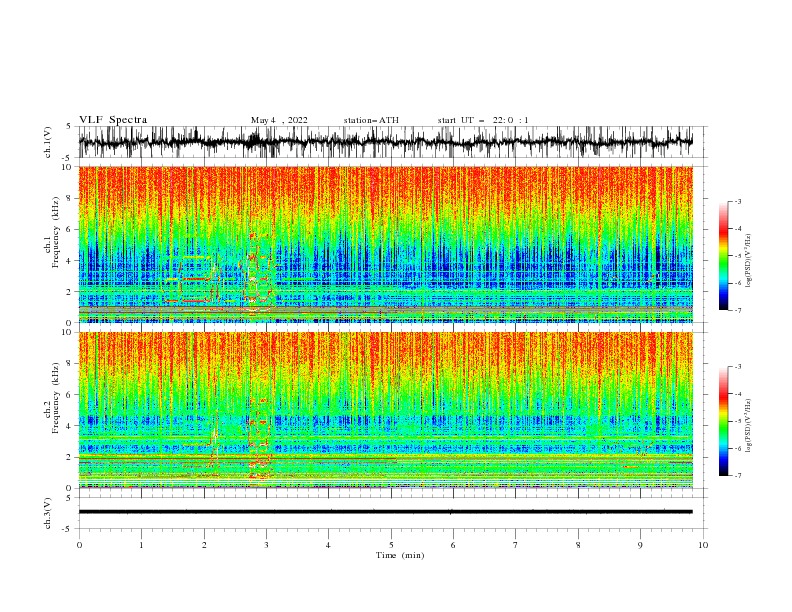Click the 'ch.2 Frequency (kHz)' axis label

52,397
